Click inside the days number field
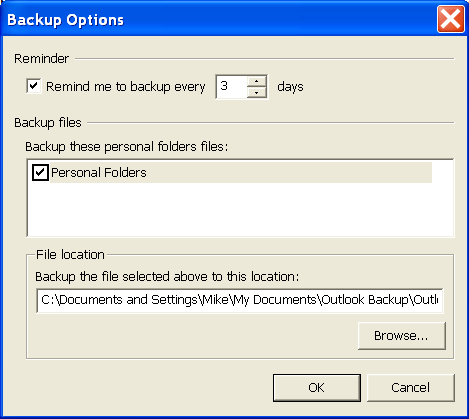 (x=232, y=87)
